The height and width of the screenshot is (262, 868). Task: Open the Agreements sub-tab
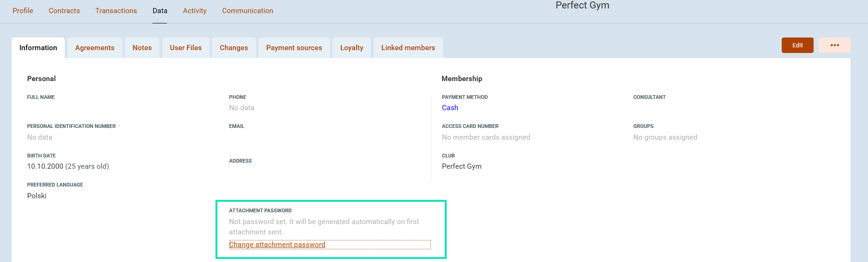click(x=95, y=48)
